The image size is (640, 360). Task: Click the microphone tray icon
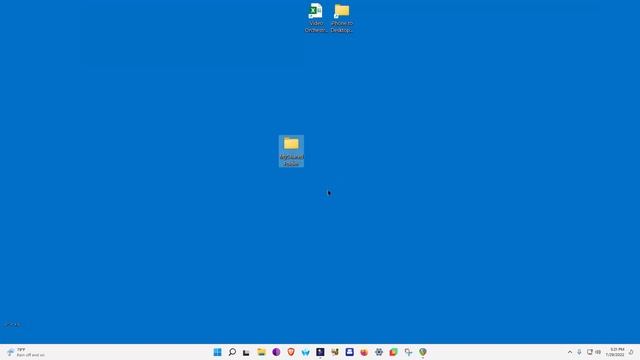pyautogui.click(x=579, y=352)
